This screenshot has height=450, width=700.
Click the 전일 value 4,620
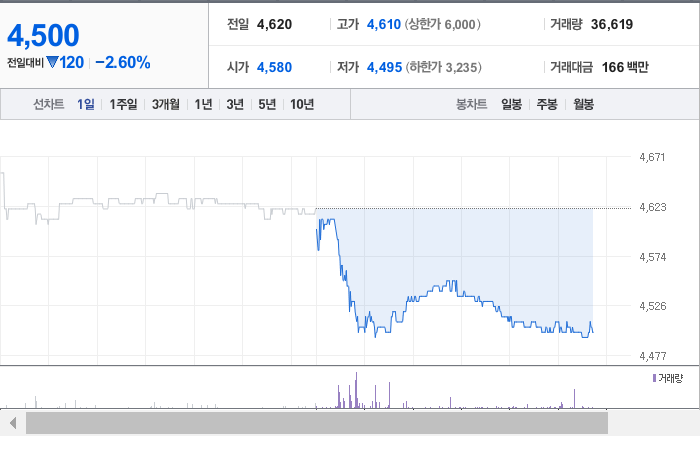click(x=274, y=24)
